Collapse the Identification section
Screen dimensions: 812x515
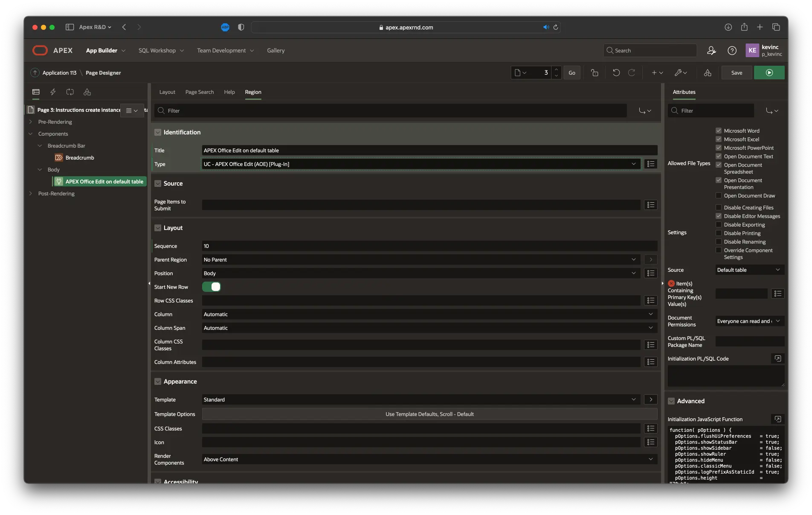158,132
